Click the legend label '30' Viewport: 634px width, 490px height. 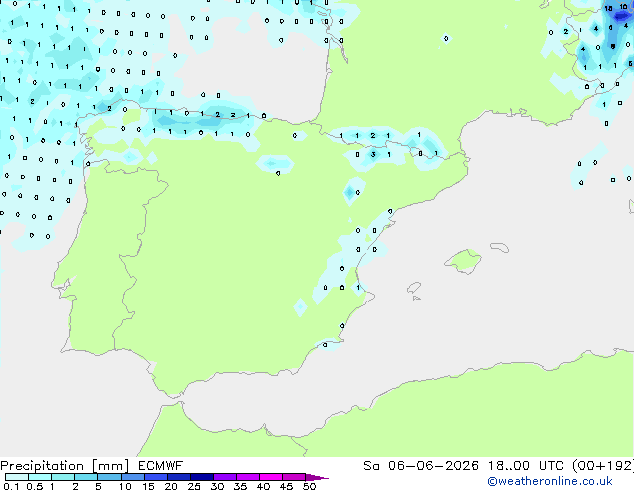tap(217, 486)
